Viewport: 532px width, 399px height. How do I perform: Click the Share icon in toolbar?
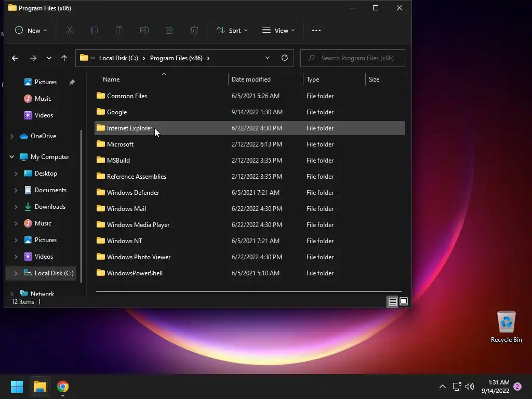169,31
